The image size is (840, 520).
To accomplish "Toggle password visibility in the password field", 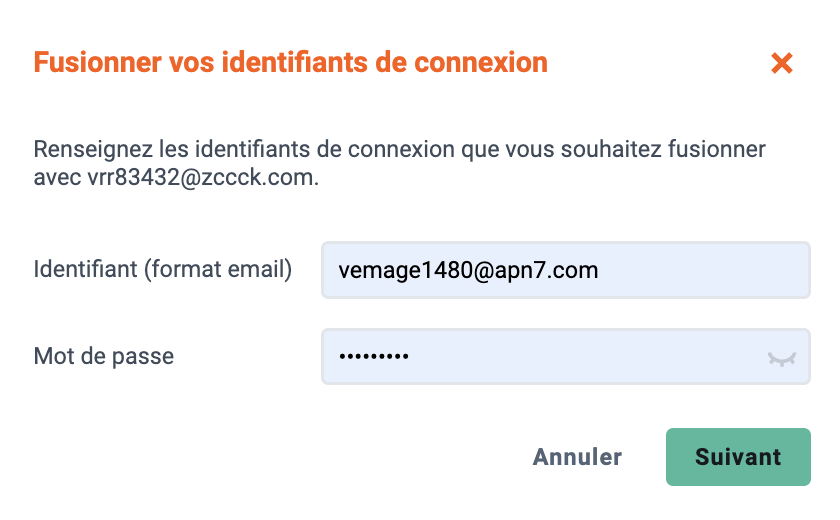I will (782, 358).
